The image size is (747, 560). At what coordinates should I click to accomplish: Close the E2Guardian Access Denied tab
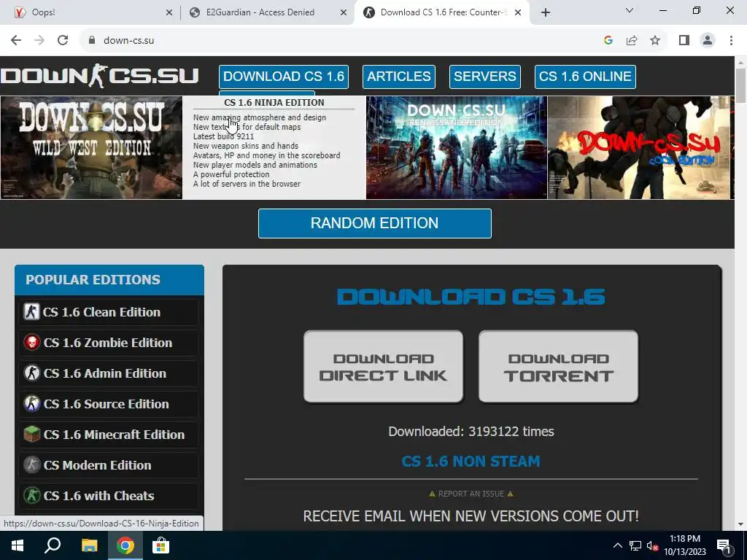(344, 13)
